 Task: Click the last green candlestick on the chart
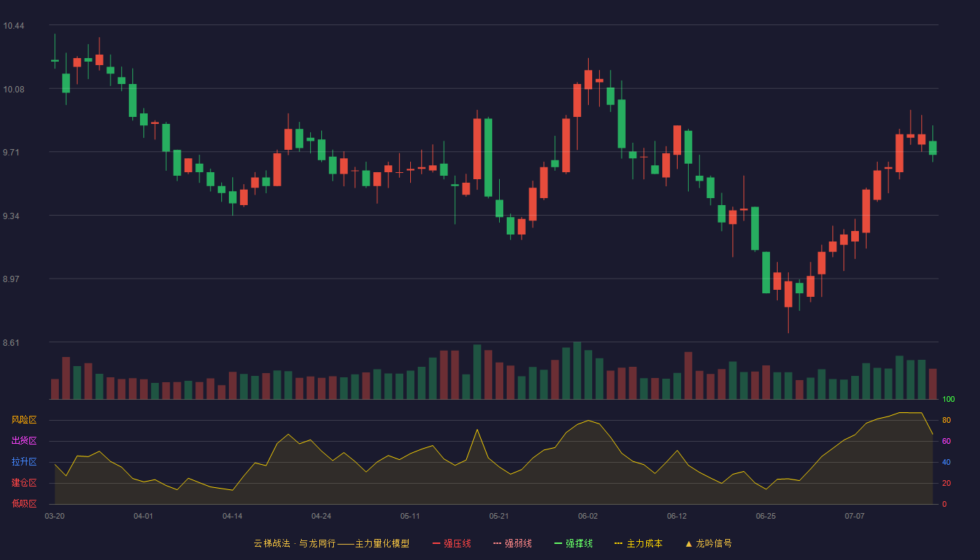point(932,148)
